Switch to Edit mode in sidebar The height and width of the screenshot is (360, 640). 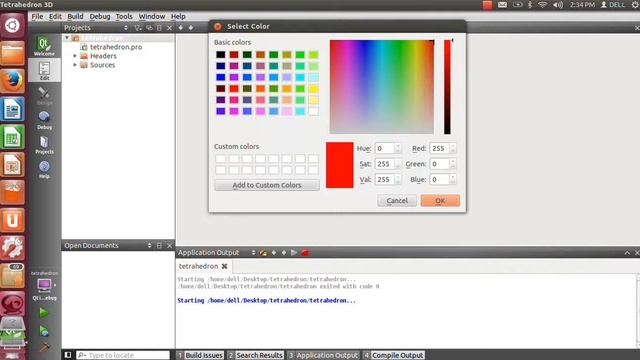coord(44,71)
